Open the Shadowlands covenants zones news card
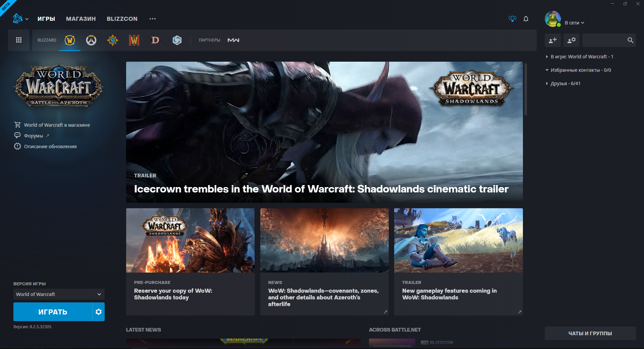The image size is (644, 349). coord(324,262)
